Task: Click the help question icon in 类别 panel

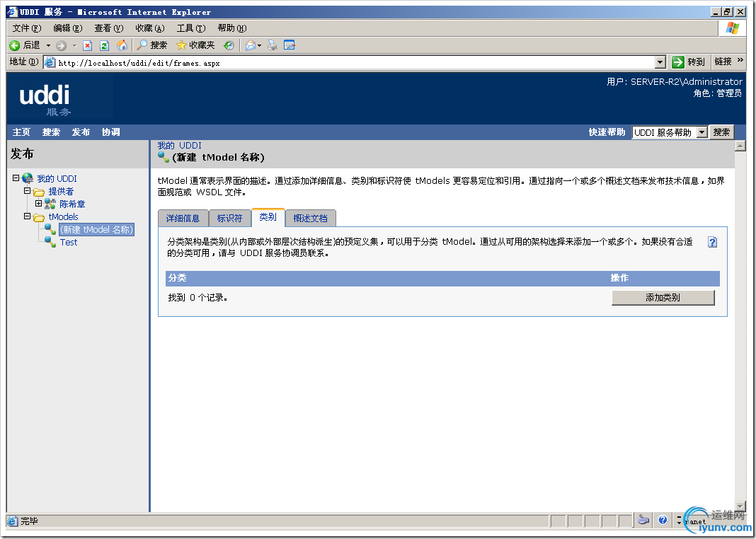Action: coord(712,242)
